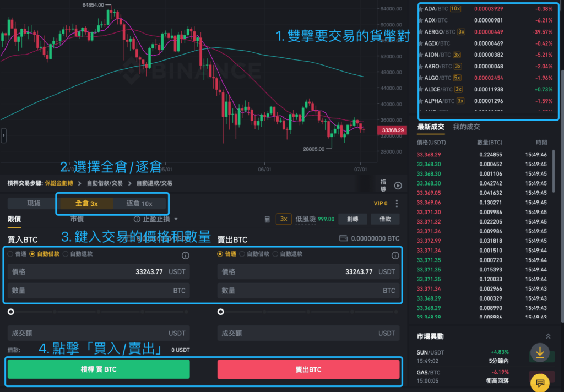
Task: Click trade price 33,369.05 in recent trades
Action: (x=429, y=193)
